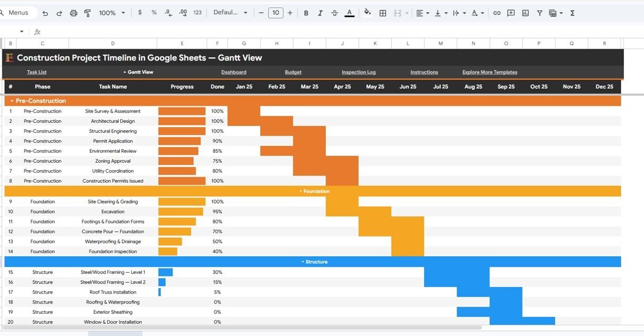Toggle bold formatting

pos(306,13)
